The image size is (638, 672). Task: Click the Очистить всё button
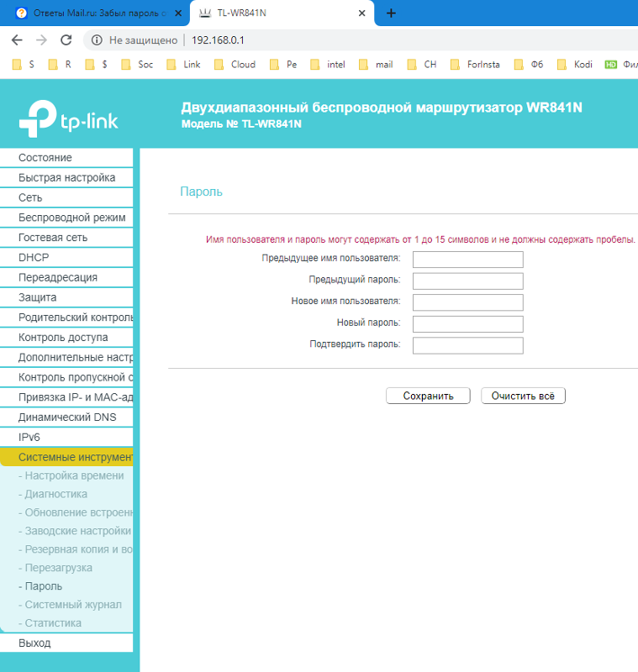pyautogui.click(x=523, y=396)
